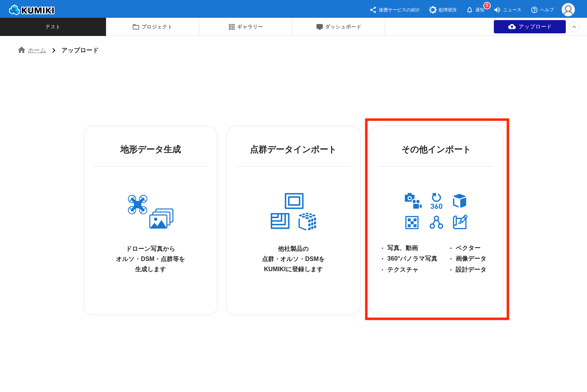Open notifications bell with badge
The image size is (587, 392).
coord(470,10)
